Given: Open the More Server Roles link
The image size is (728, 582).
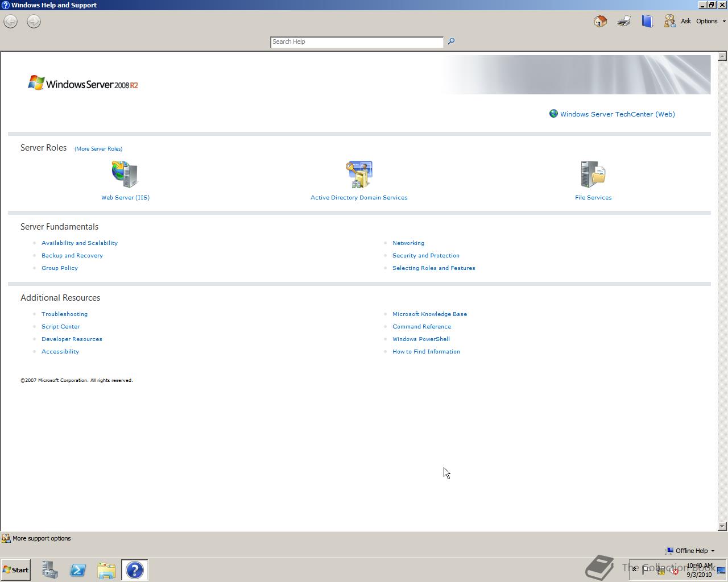Looking at the screenshot, I should pyautogui.click(x=98, y=149).
